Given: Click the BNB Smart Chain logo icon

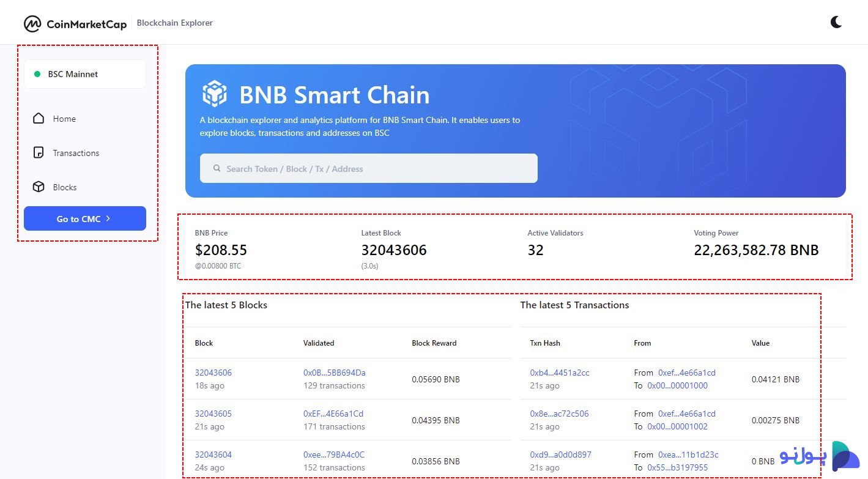Looking at the screenshot, I should 215,94.
